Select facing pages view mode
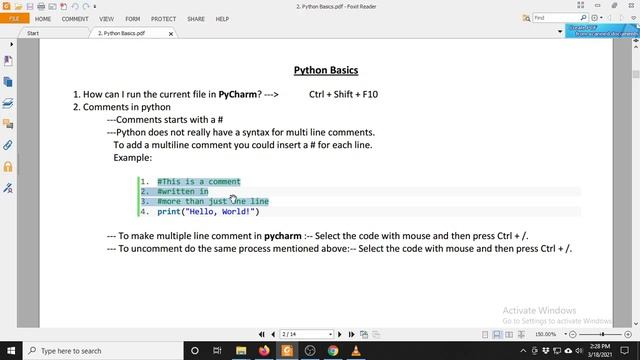The height and width of the screenshot is (360, 640). click(x=509, y=334)
